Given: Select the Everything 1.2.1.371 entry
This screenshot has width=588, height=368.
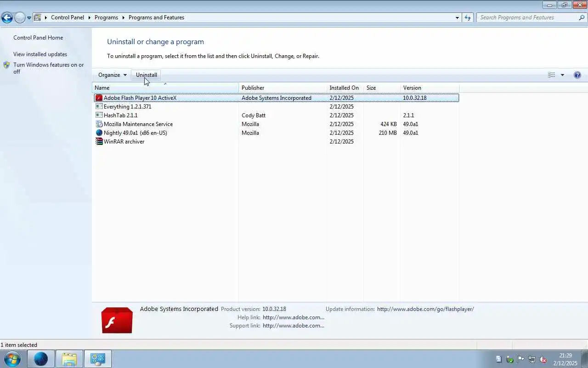Looking at the screenshot, I should (127, 107).
